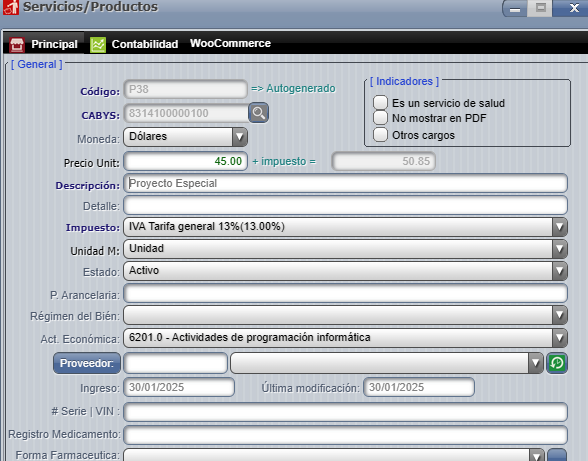Click the Código field showing P38
Screen dimensions: 588x461
tap(185, 89)
